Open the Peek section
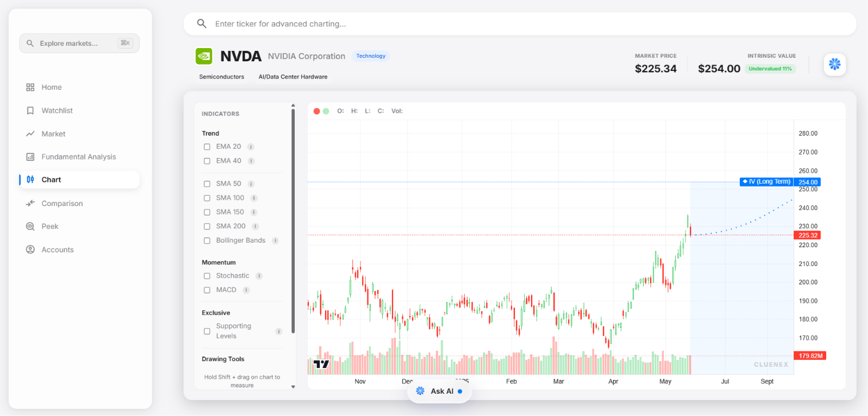The height and width of the screenshot is (416, 868). pos(79,227)
